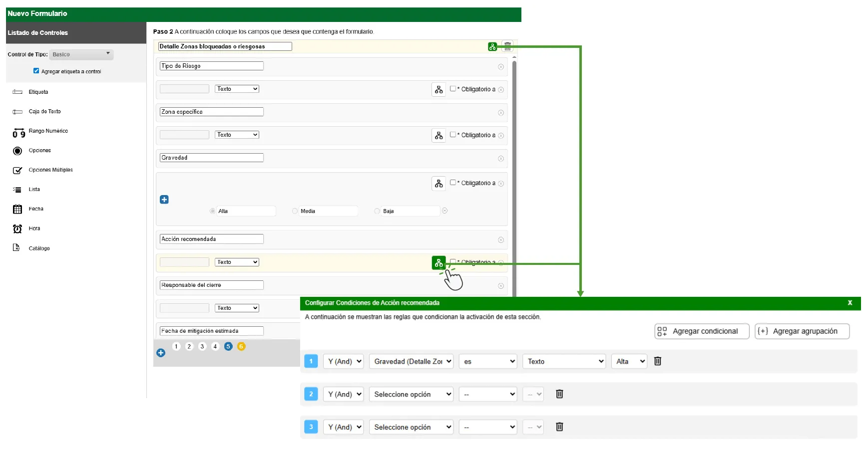Image resolution: width=868 pixels, height=451 pixels.
Task: Check Obligatorio for Gravedad field
Action: 453,183
